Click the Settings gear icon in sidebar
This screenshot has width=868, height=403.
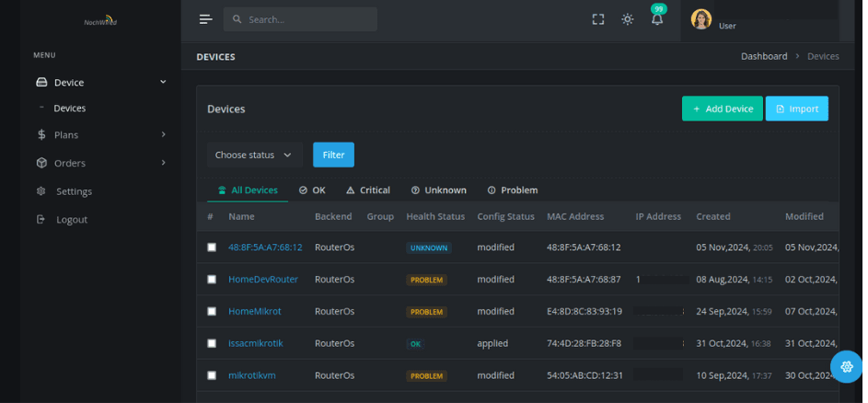pyautogui.click(x=41, y=191)
